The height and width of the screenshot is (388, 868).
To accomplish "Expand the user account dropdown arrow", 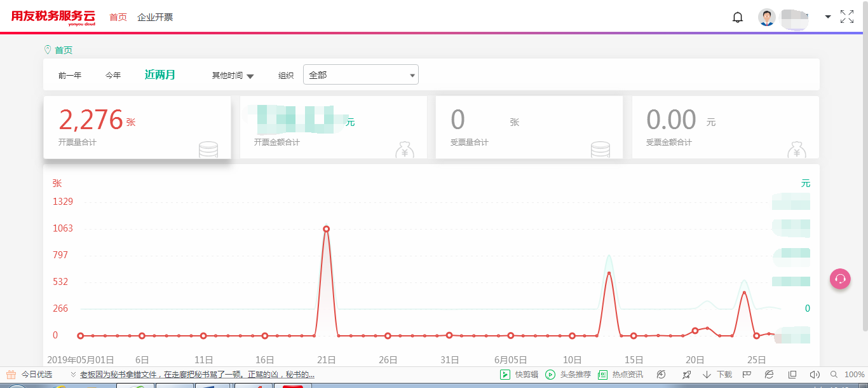I will [x=828, y=17].
